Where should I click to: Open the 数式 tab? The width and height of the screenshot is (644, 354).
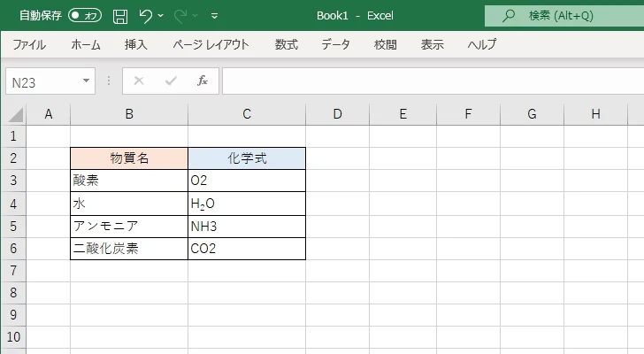coord(287,44)
